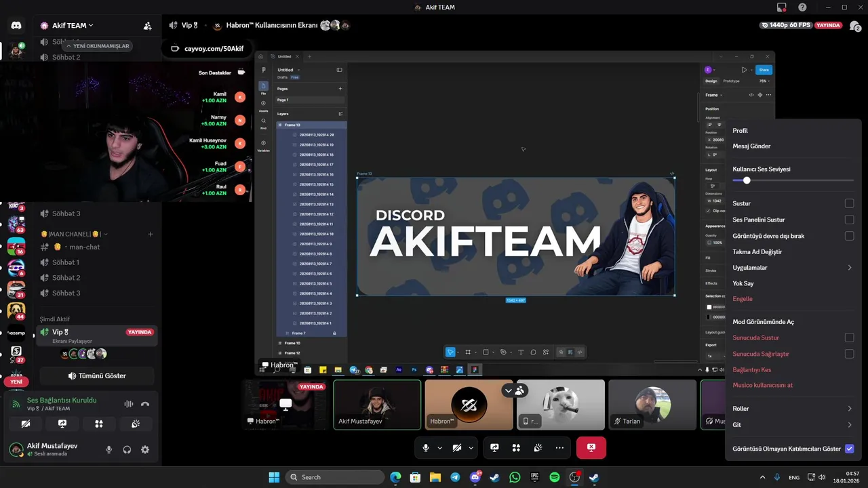Open Epic Games launcher from taskbar
This screenshot has width=868, height=488.
point(535,477)
